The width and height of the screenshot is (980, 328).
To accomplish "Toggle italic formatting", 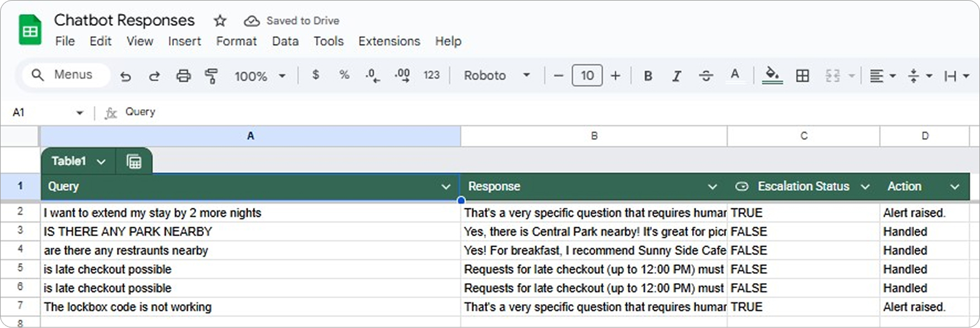I will [676, 75].
